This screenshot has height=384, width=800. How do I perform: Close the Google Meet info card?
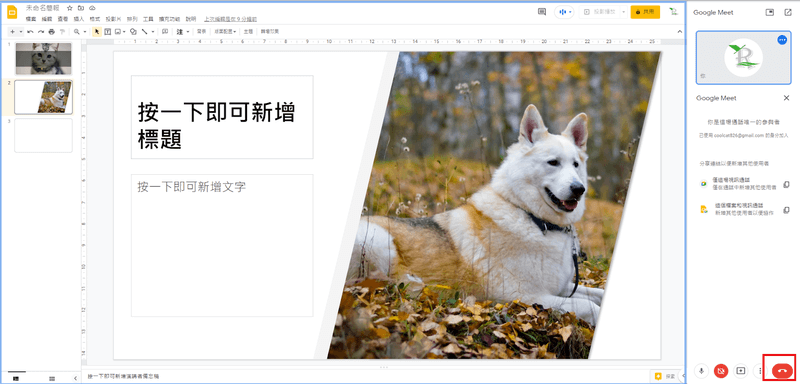click(x=786, y=98)
